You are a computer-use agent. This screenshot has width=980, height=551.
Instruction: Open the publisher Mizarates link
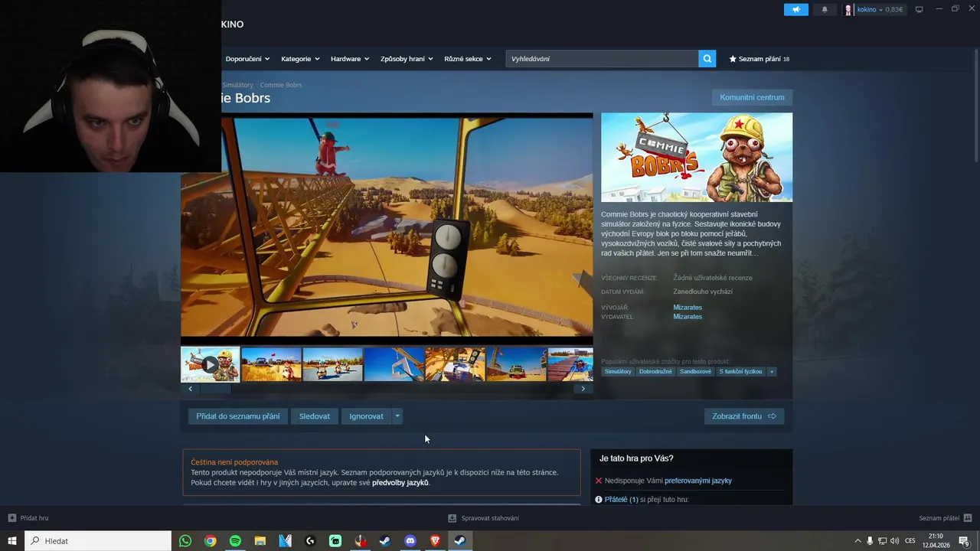(688, 316)
